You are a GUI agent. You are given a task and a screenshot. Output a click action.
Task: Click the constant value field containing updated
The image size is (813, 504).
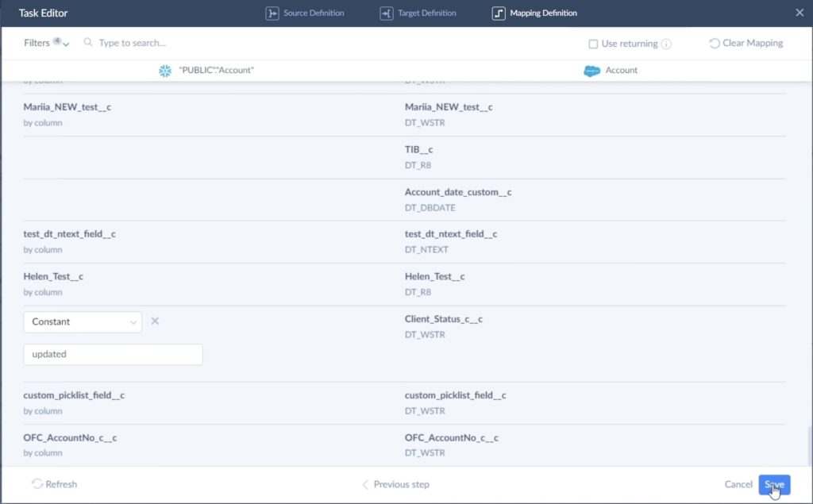pyautogui.click(x=113, y=354)
